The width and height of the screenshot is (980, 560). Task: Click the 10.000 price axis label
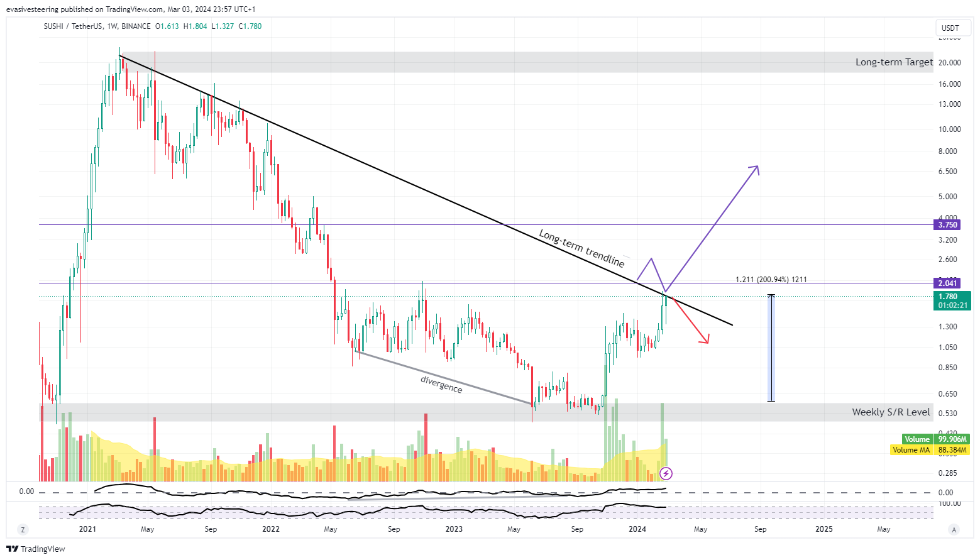[x=949, y=129]
